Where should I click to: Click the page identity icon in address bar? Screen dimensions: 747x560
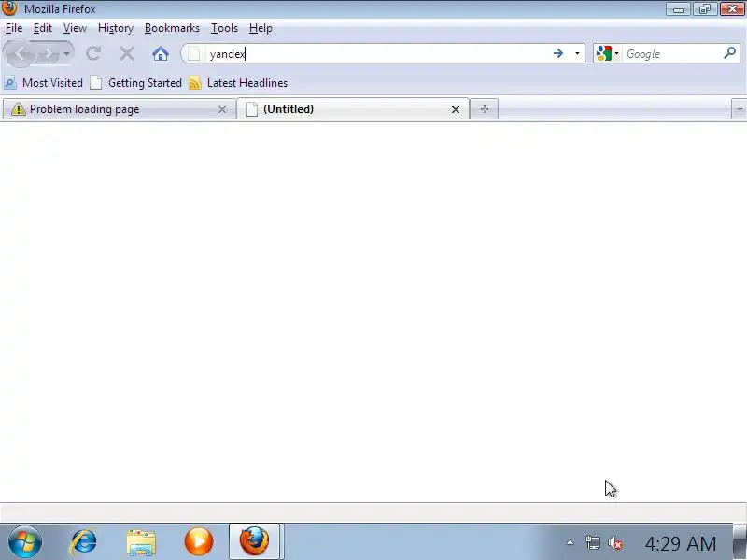point(193,53)
